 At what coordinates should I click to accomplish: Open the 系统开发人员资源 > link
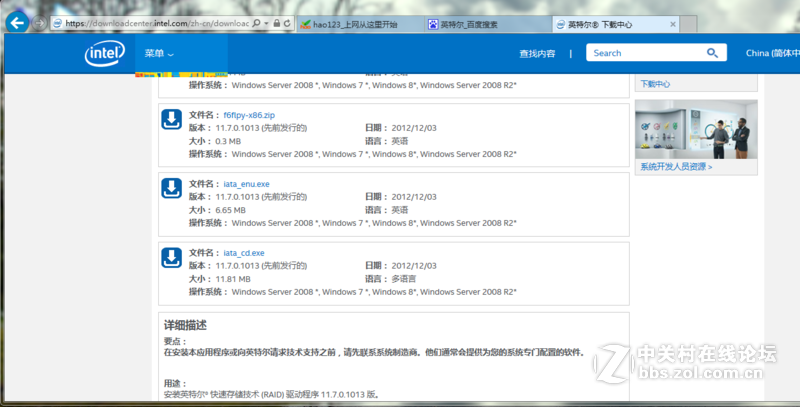point(676,167)
